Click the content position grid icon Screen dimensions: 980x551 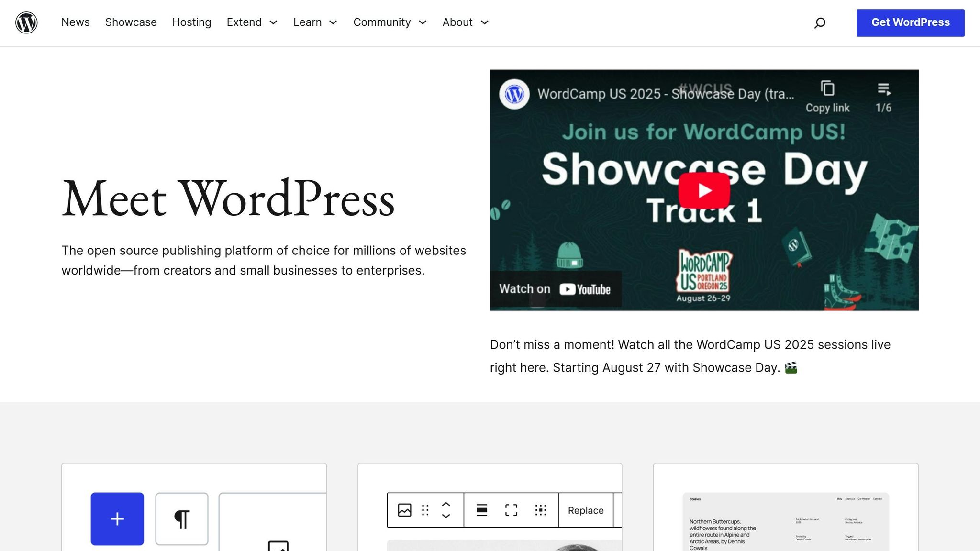541,510
